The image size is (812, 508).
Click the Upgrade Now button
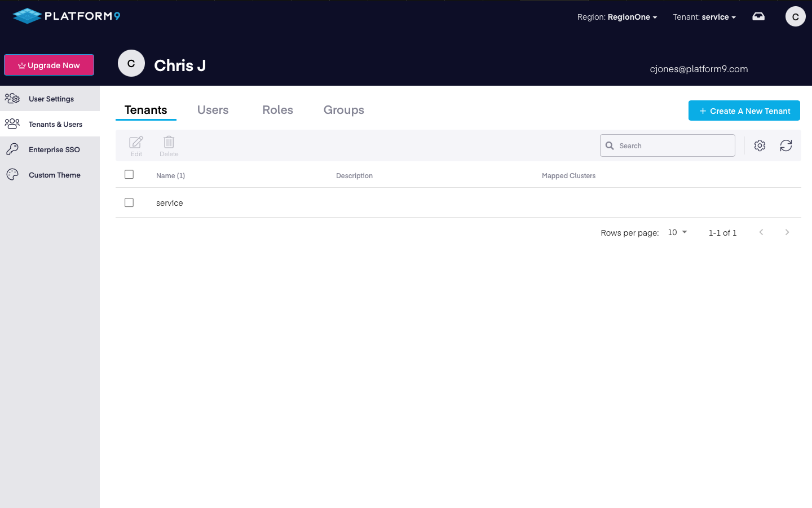(49, 65)
